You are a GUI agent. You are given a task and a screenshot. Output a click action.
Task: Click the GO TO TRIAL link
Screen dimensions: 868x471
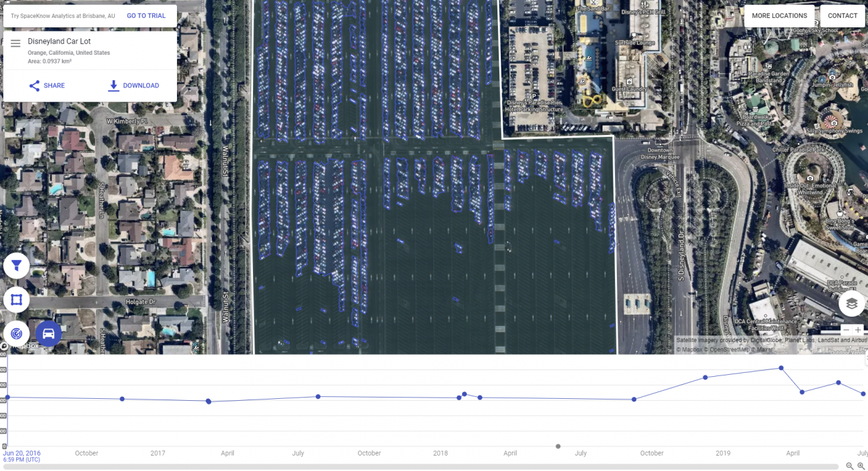pyautogui.click(x=146, y=16)
